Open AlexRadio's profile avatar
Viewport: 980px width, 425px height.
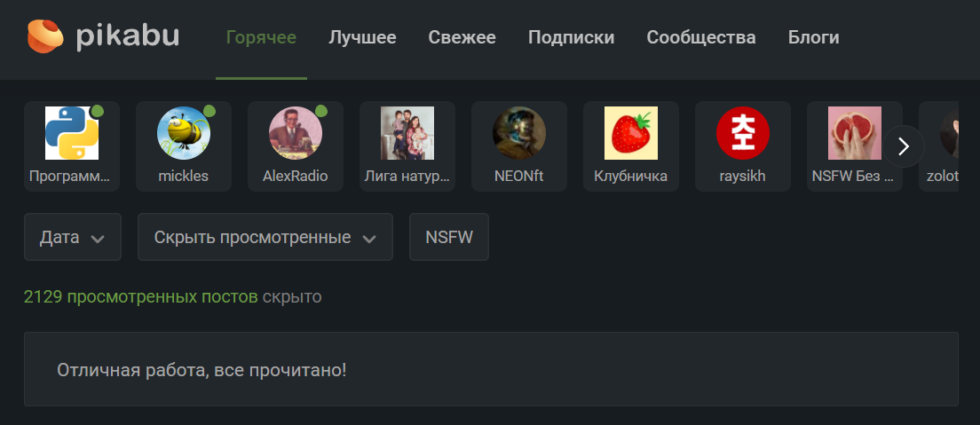point(296,133)
